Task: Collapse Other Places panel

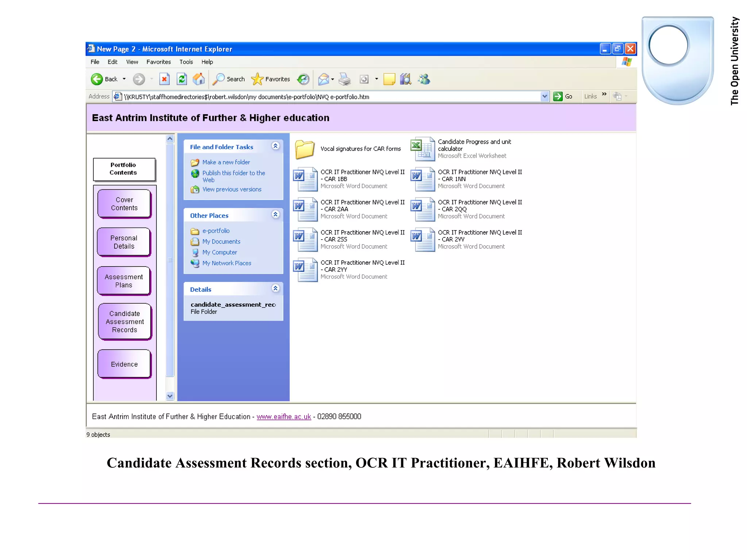Action: click(276, 214)
